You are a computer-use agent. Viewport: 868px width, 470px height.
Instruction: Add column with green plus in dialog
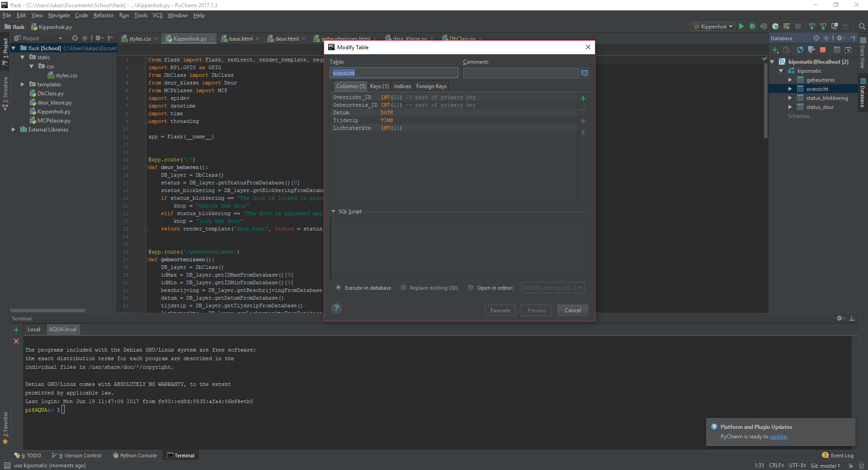pos(583,99)
